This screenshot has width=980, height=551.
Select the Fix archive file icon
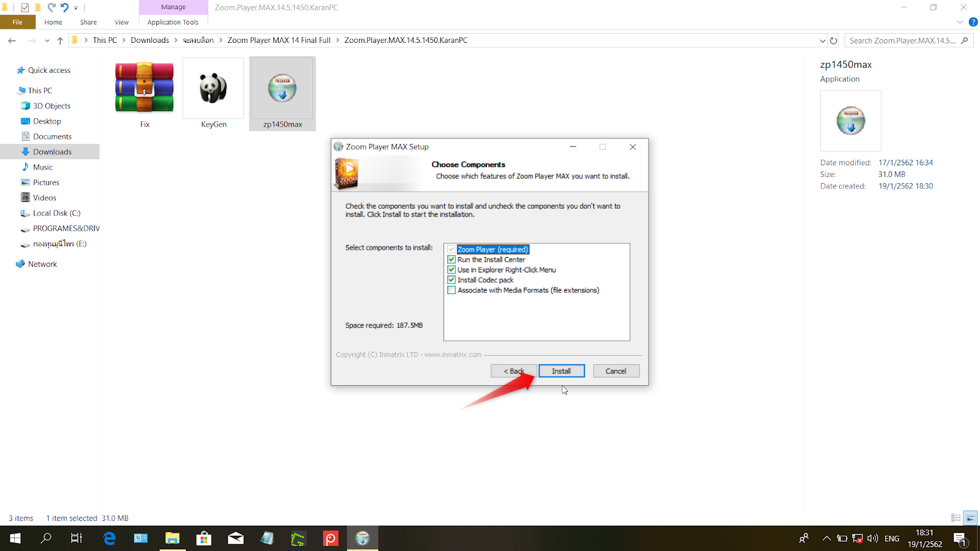[x=145, y=88]
